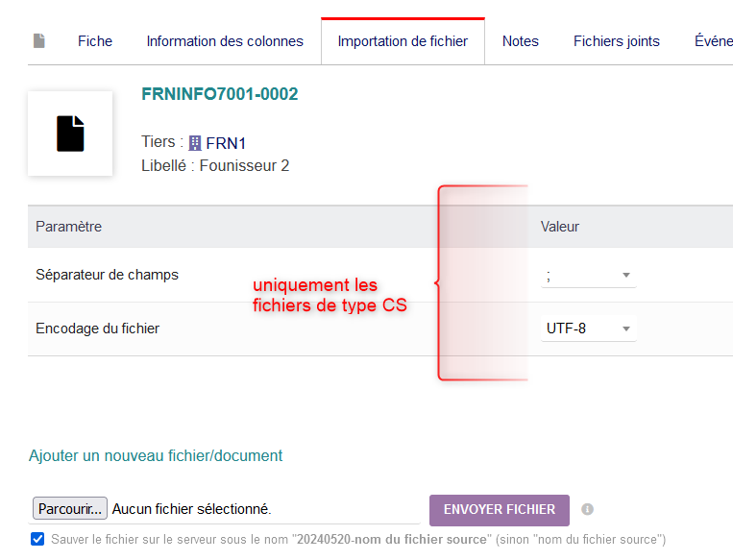Go to Fichiers joints tab
733x560 pixels.
[616, 41]
